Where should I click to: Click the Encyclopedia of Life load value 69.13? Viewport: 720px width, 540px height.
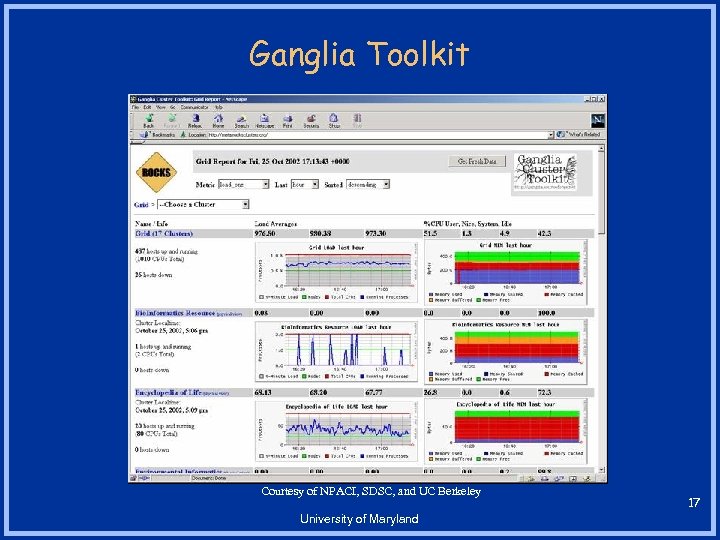pos(263,393)
